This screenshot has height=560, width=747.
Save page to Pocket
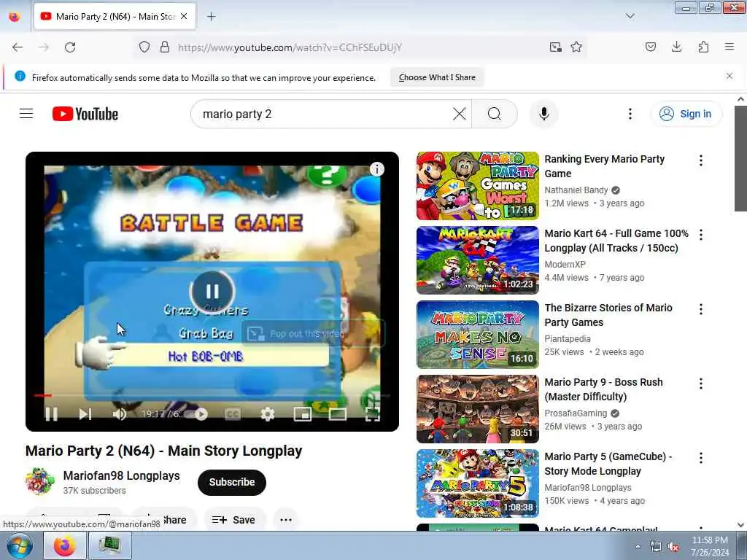(x=650, y=47)
